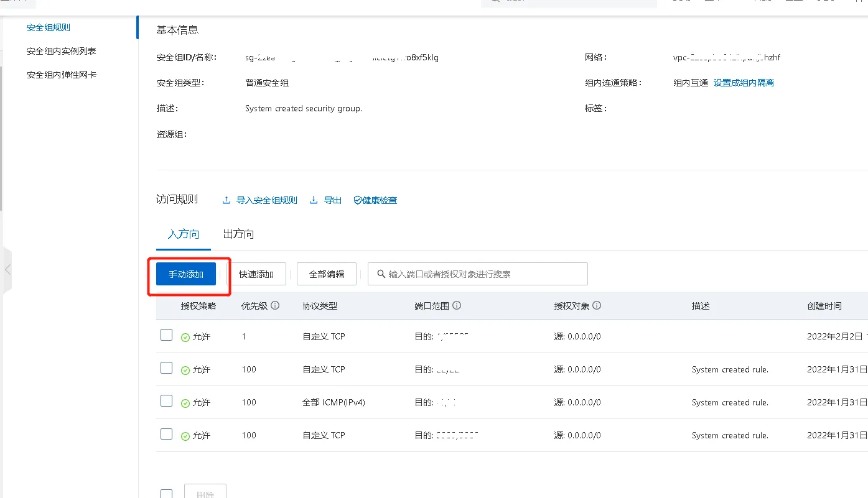The height and width of the screenshot is (498, 868).
Task: Click the vpc network ID value
Action: [x=727, y=57]
